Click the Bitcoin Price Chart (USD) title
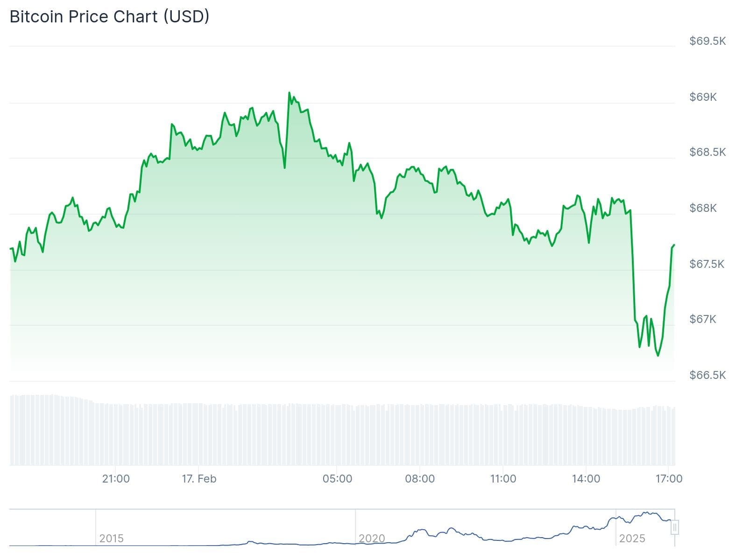The width and height of the screenshot is (736, 560). tap(109, 16)
